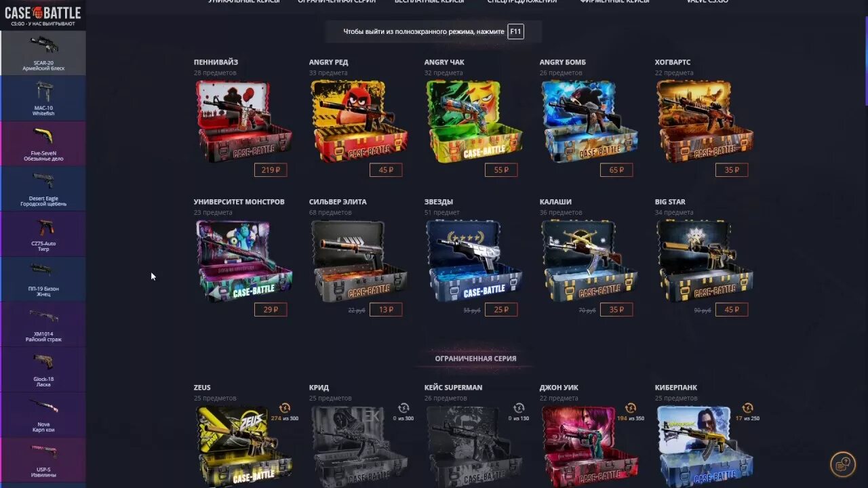Go to Ограниченная серия section heading
868x488 pixels.
tap(475, 359)
